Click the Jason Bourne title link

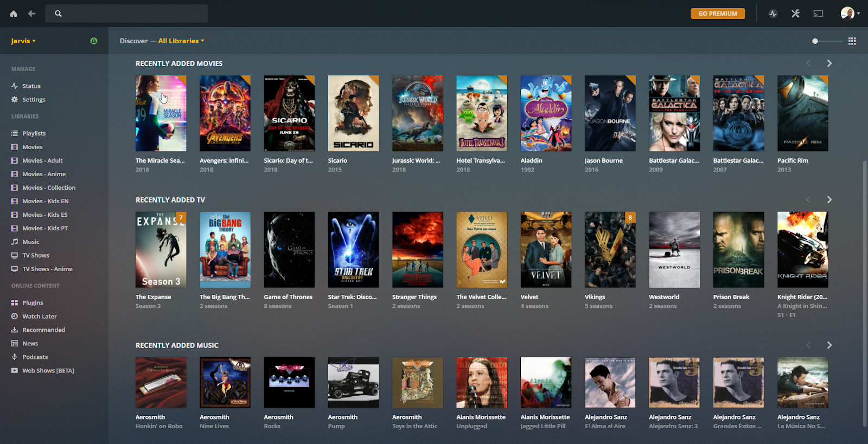[x=603, y=160]
